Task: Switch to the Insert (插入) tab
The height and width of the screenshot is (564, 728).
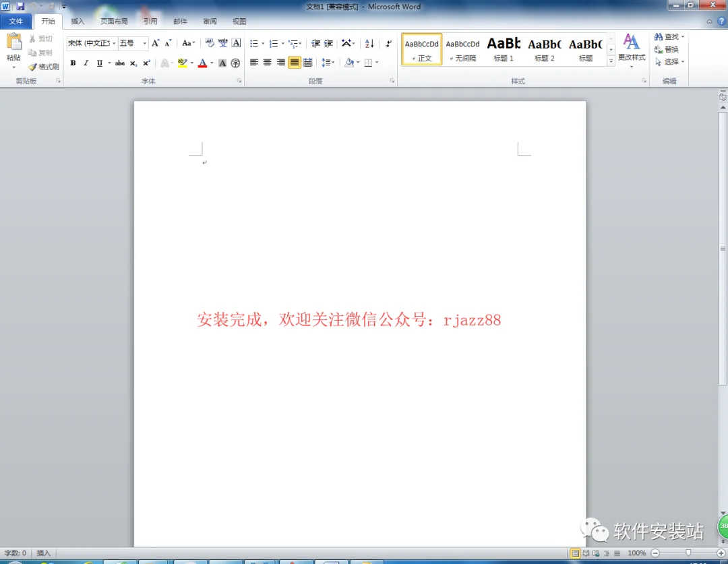Action: coord(78,22)
